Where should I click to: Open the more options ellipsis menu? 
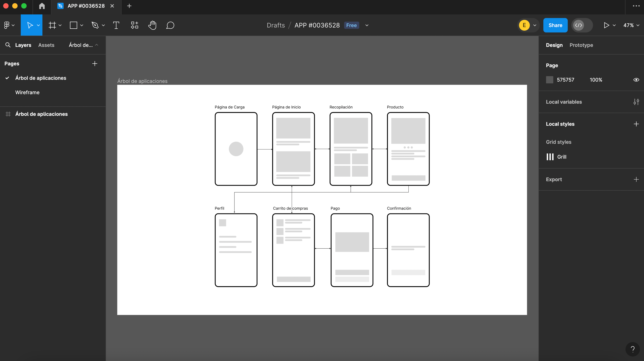click(636, 6)
